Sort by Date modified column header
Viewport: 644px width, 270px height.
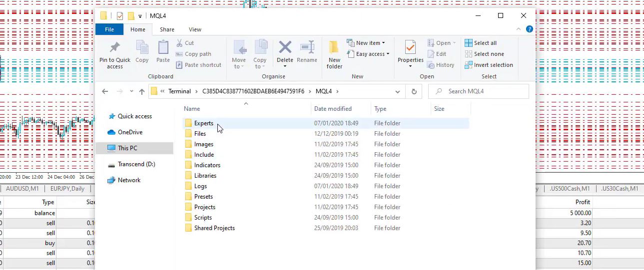pos(333,109)
